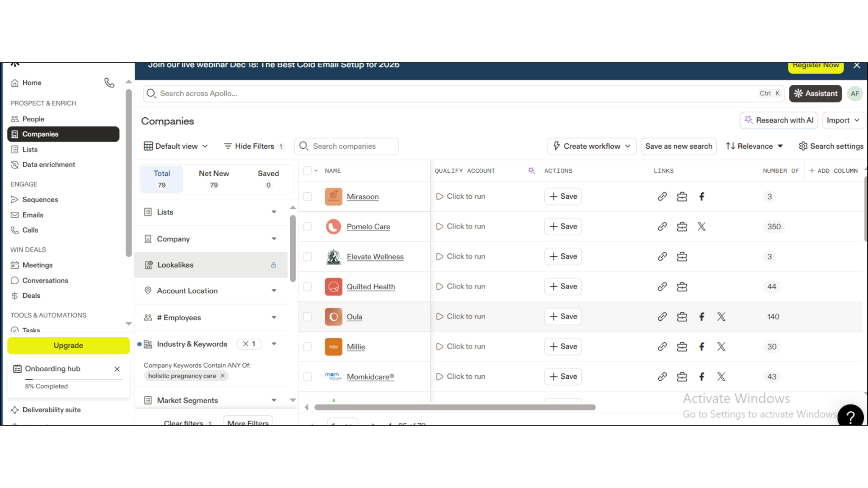This screenshot has height=488, width=868.
Task: Select the Millie row checkbox
Action: click(x=308, y=347)
